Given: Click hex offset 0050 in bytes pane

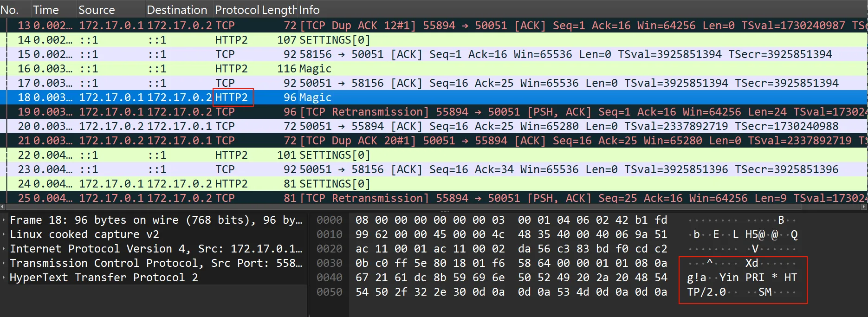Looking at the screenshot, I should click(329, 291).
